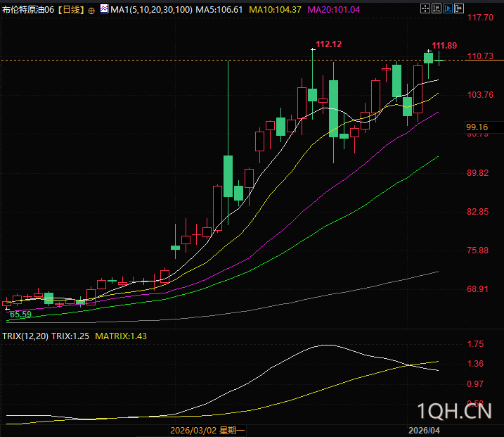Click the 0.97 TRIX axis value
The height and width of the screenshot is (437, 504).
(x=475, y=384)
